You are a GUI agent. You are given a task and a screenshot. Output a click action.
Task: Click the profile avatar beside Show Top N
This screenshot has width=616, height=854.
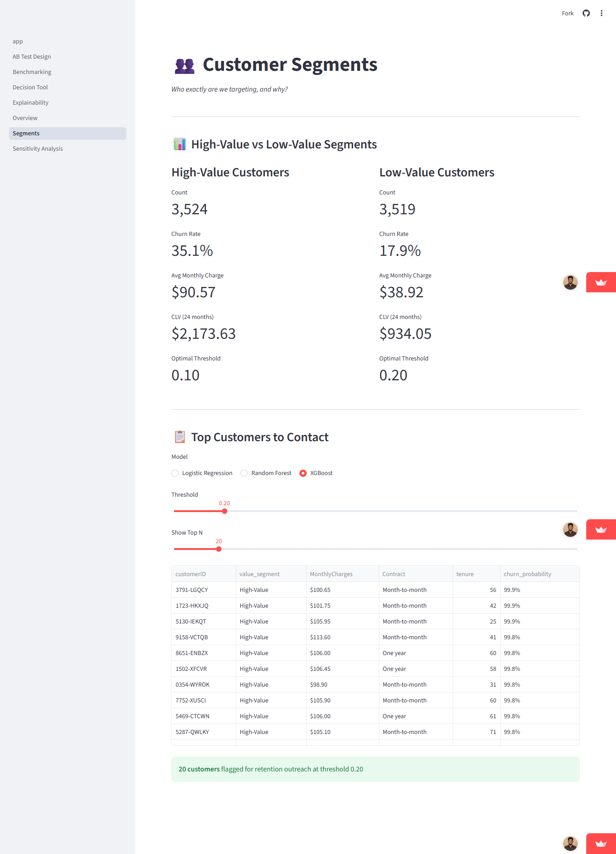click(570, 530)
